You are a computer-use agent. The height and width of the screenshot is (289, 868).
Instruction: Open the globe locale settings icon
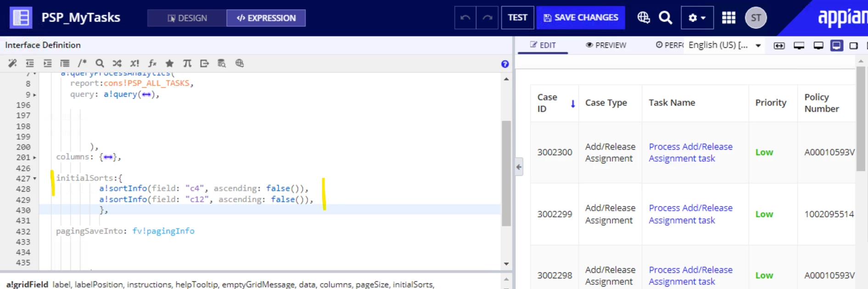[x=644, y=17]
